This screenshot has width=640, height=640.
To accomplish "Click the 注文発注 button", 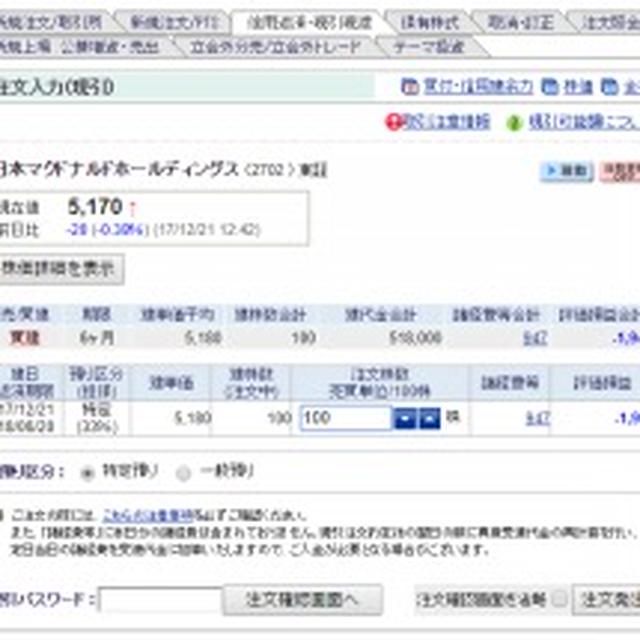I will point(607,600).
